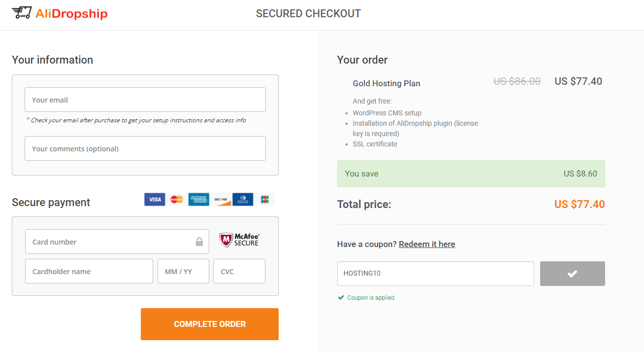The width and height of the screenshot is (644, 353).
Task: Click the McAfee Secure badge
Action: 239,240
